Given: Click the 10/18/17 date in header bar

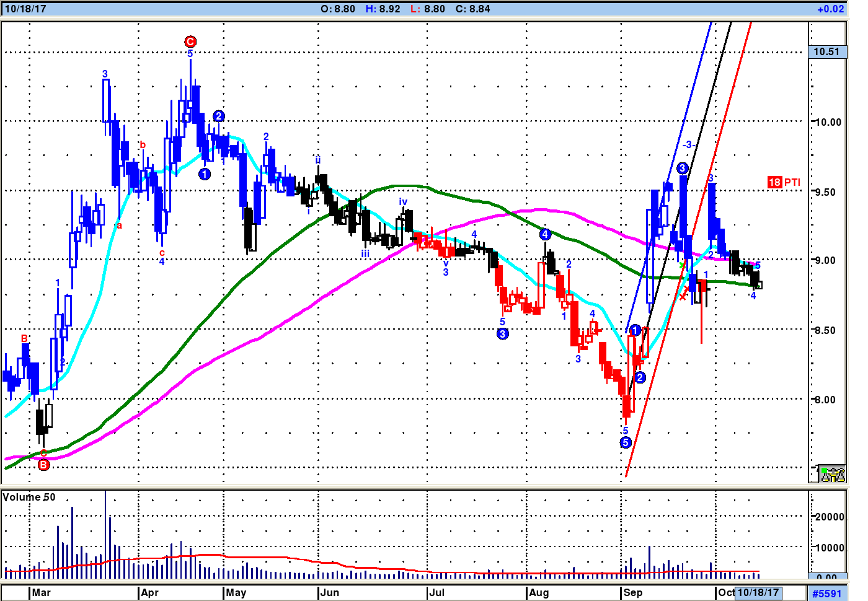Looking at the screenshot, I should (x=25, y=9).
